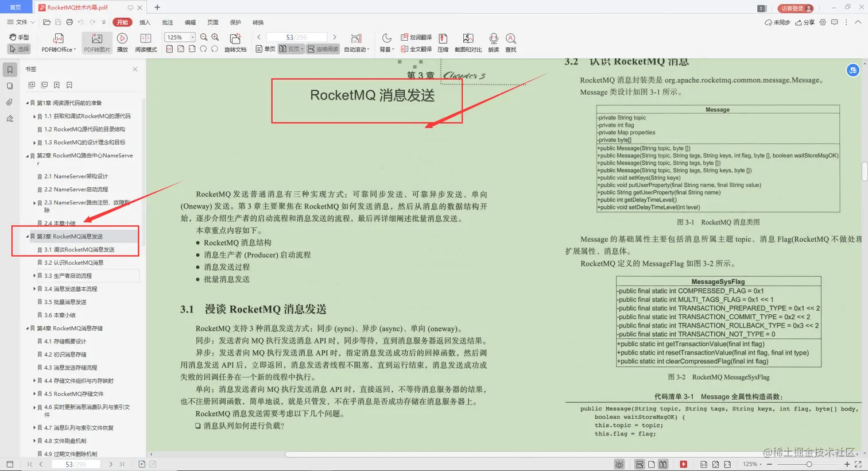The width and height of the screenshot is (868, 471).
Task: Start slideshow with 播放 icon
Action: pos(122,43)
